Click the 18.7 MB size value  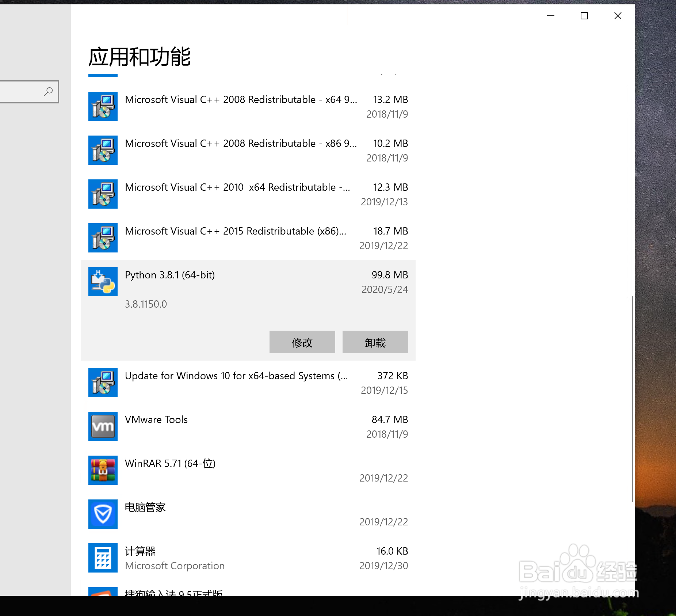pyautogui.click(x=390, y=231)
